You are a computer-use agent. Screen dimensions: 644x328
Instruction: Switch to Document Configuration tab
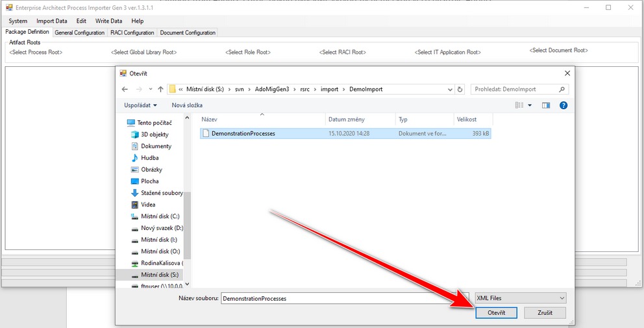188,32
